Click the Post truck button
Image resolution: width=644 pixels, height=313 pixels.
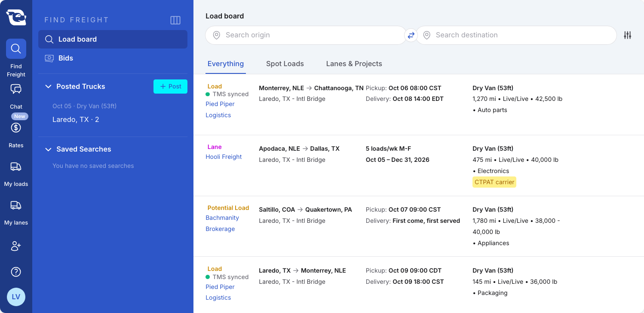point(170,86)
